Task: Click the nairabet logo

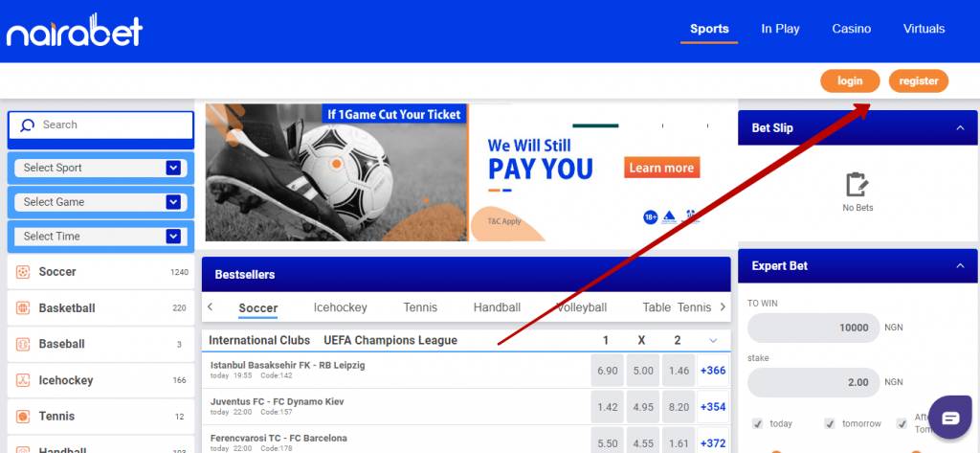Action: (x=75, y=30)
